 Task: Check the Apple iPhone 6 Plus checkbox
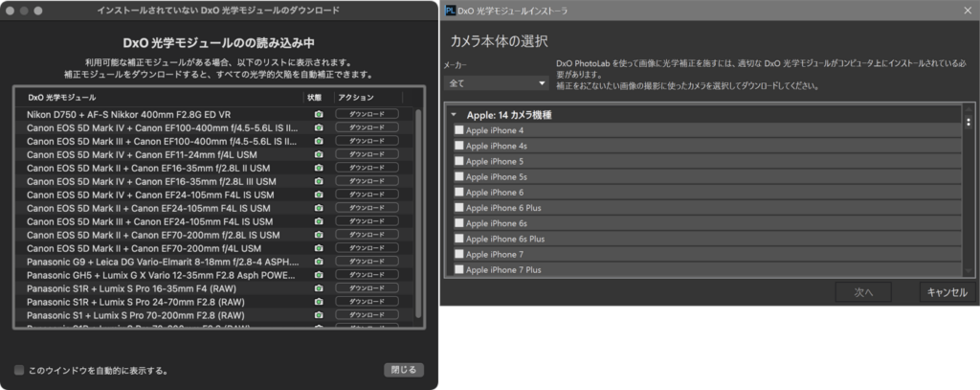point(459,208)
